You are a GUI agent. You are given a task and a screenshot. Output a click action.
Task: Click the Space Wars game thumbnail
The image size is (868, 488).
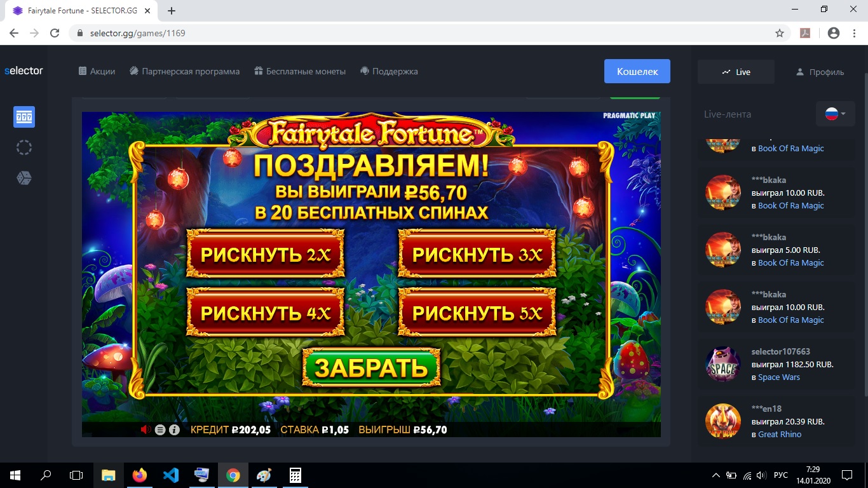point(723,364)
